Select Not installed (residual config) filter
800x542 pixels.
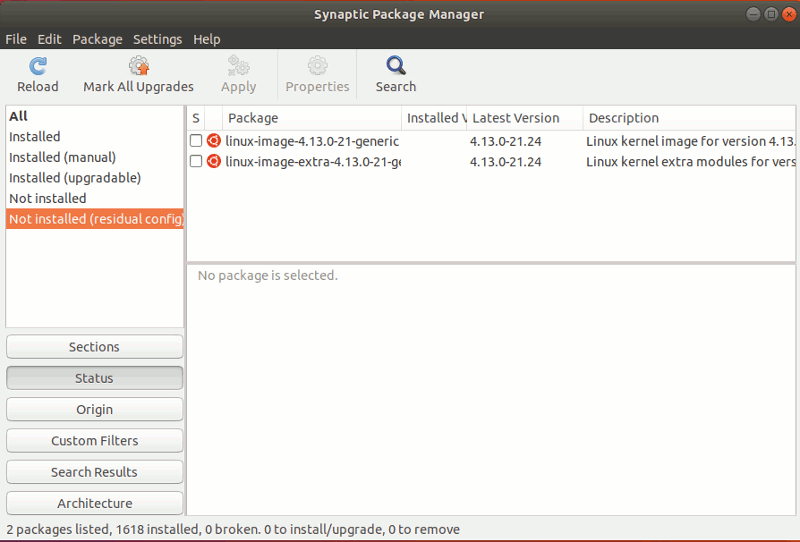point(94,218)
